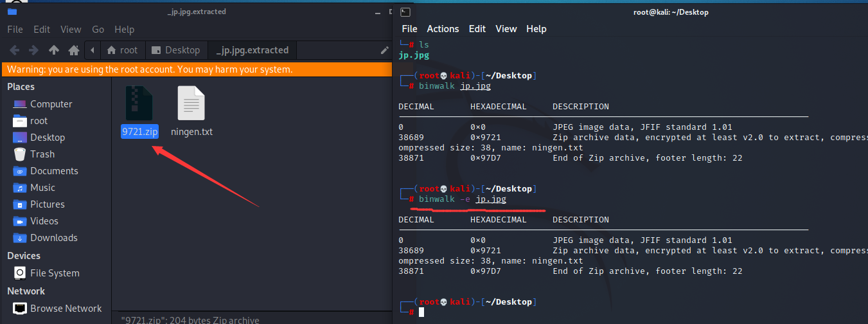Click the Network header in sidebar
868x324 pixels.
[26, 291]
